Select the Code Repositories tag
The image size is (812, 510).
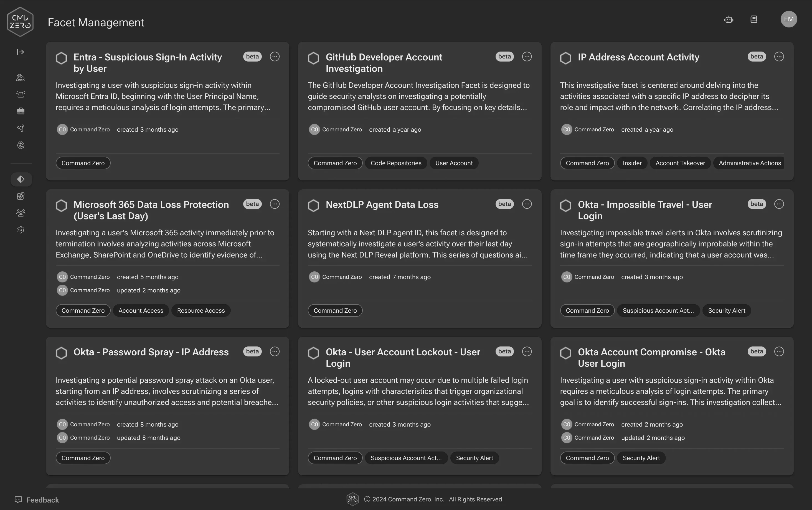tap(396, 163)
